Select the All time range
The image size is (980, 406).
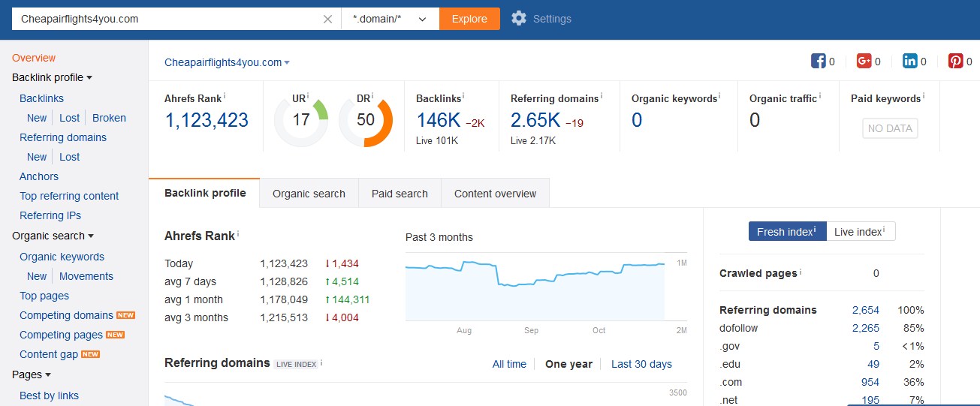[509, 364]
